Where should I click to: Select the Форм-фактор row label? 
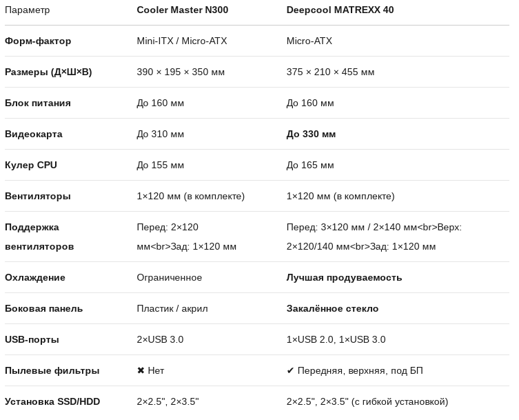click(x=38, y=41)
